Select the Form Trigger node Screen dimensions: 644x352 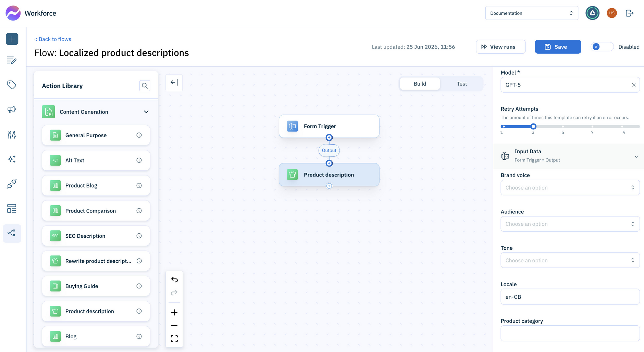(329, 126)
